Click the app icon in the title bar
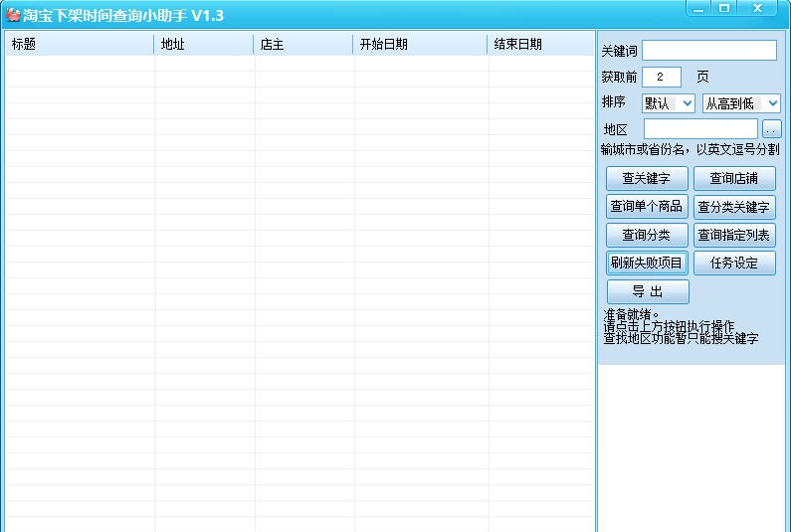Image resolution: width=791 pixels, height=532 pixels. (x=13, y=15)
